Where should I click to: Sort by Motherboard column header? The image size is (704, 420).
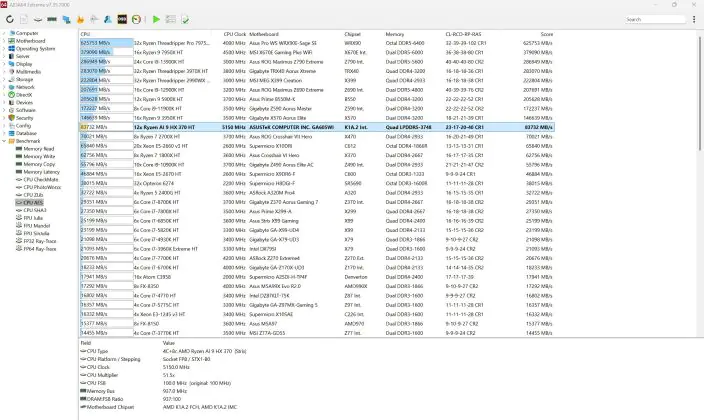click(x=264, y=34)
